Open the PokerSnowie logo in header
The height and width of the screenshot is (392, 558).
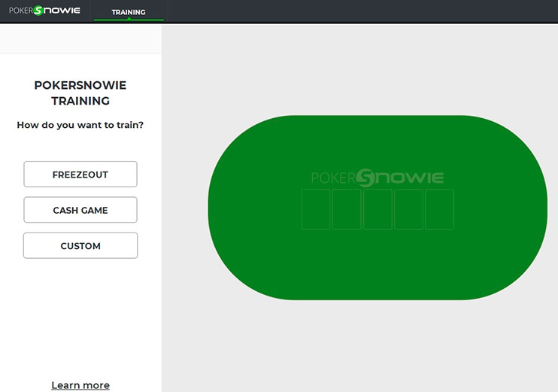(44, 11)
